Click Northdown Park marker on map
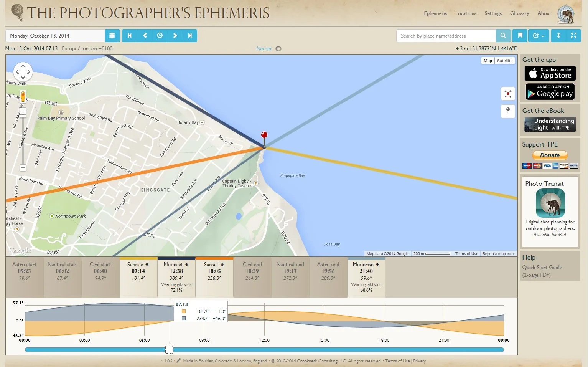This screenshot has width=588, height=367. click(x=52, y=216)
